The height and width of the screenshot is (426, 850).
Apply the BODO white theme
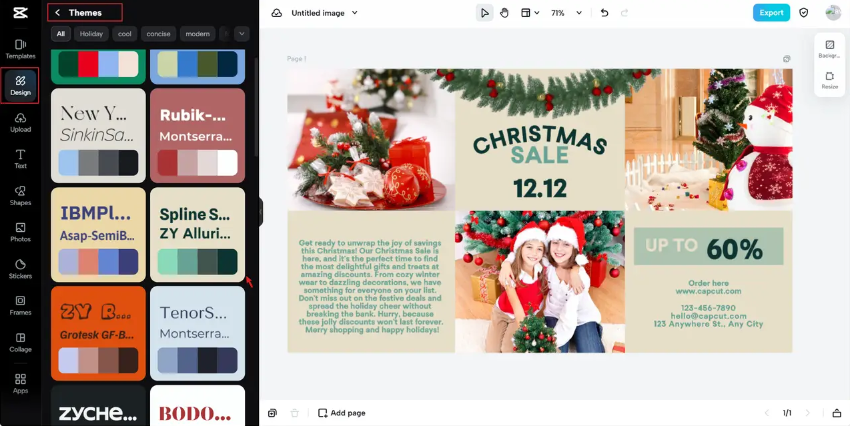[x=197, y=405]
